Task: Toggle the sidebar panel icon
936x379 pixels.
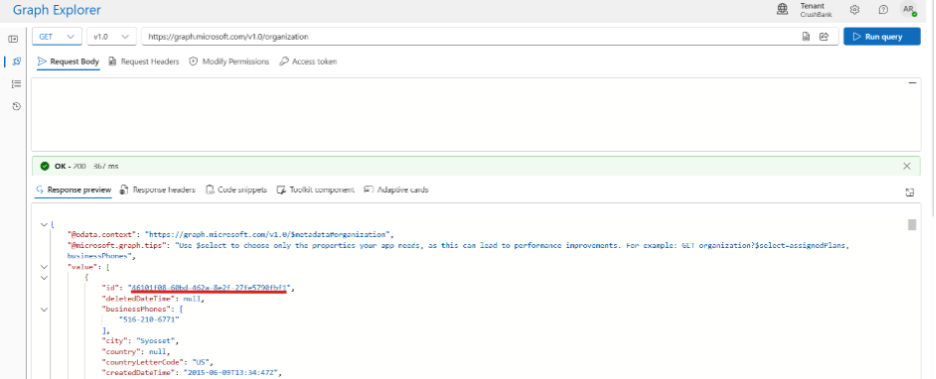Action: pyautogui.click(x=14, y=39)
